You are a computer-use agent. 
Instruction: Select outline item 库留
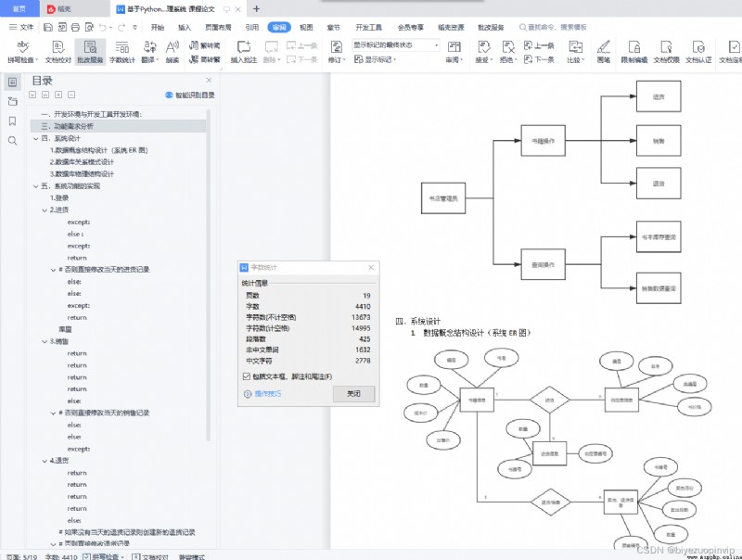click(65, 330)
